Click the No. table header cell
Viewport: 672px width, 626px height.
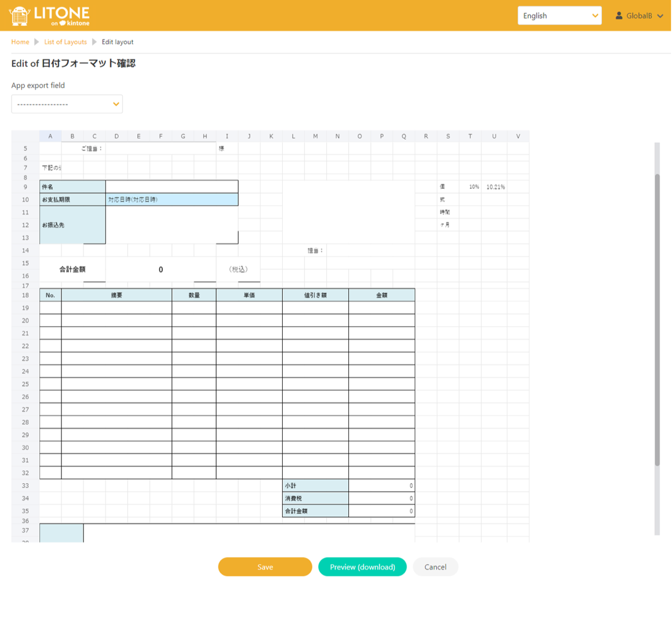point(50,295)
